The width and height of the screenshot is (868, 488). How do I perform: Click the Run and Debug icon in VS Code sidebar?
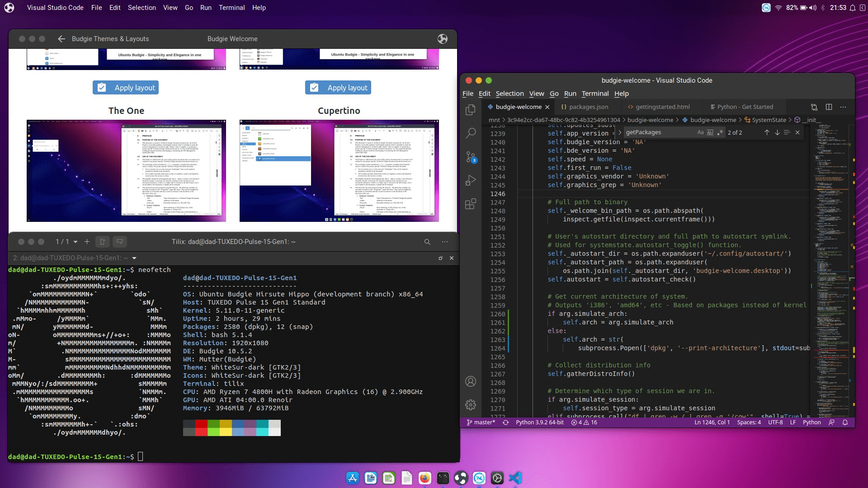point(471,180)
